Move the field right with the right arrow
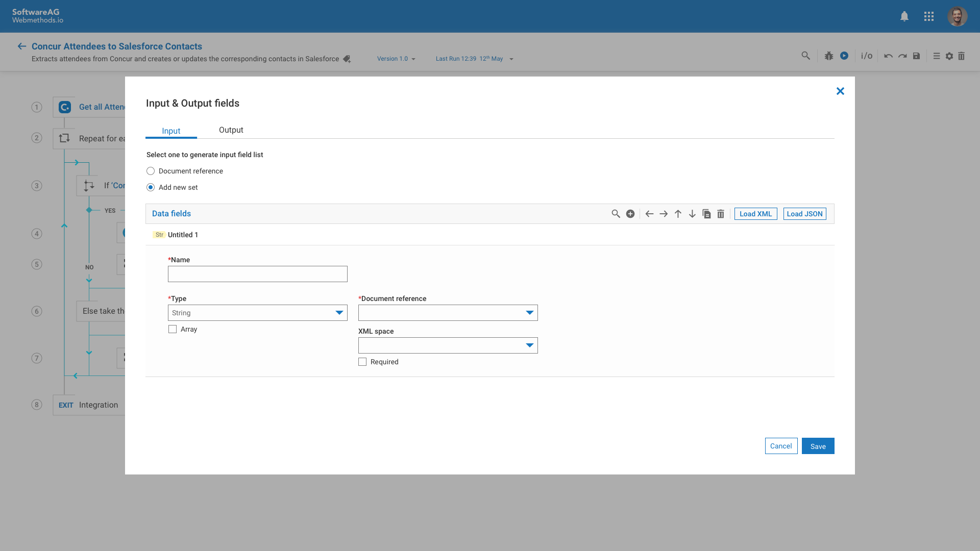This screenshot has height=551, width=980. (664, 214)
